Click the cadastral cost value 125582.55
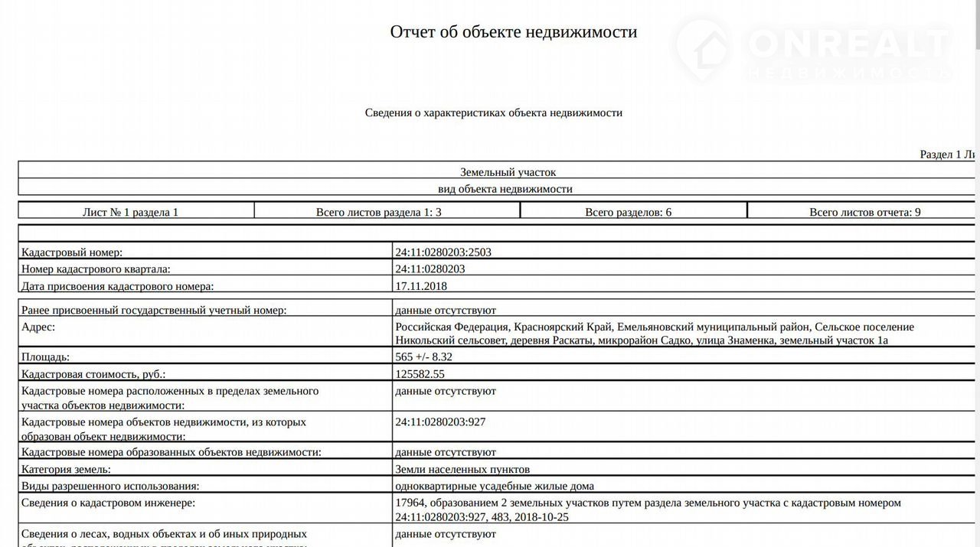This screenshot has width=980, height=547. pyautogui.click(x=420, y=374)
